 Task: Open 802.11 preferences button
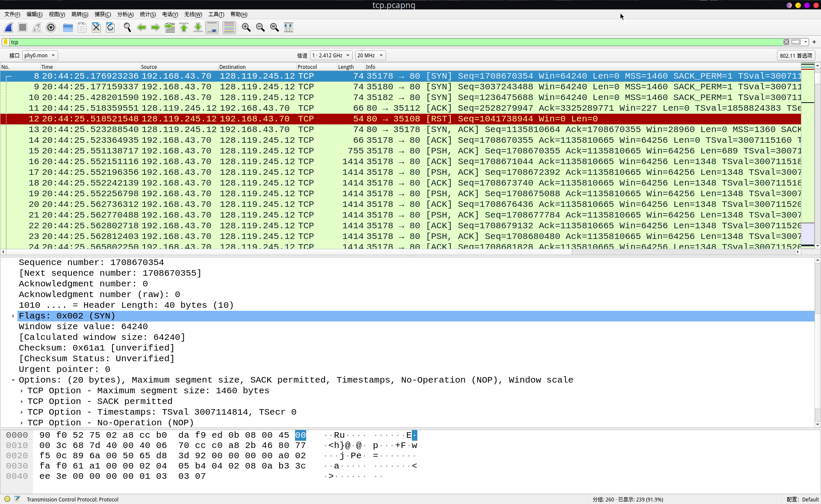(x=796, y=56)
